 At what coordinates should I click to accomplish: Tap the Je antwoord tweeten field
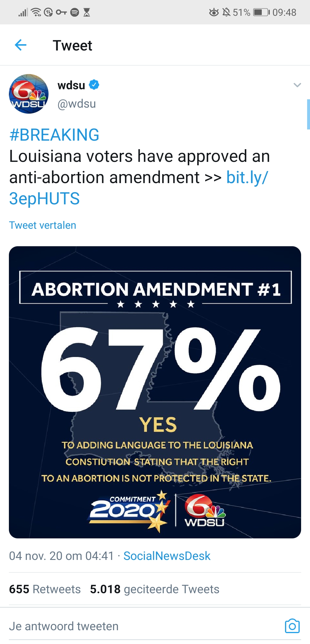tap(144, 626)
